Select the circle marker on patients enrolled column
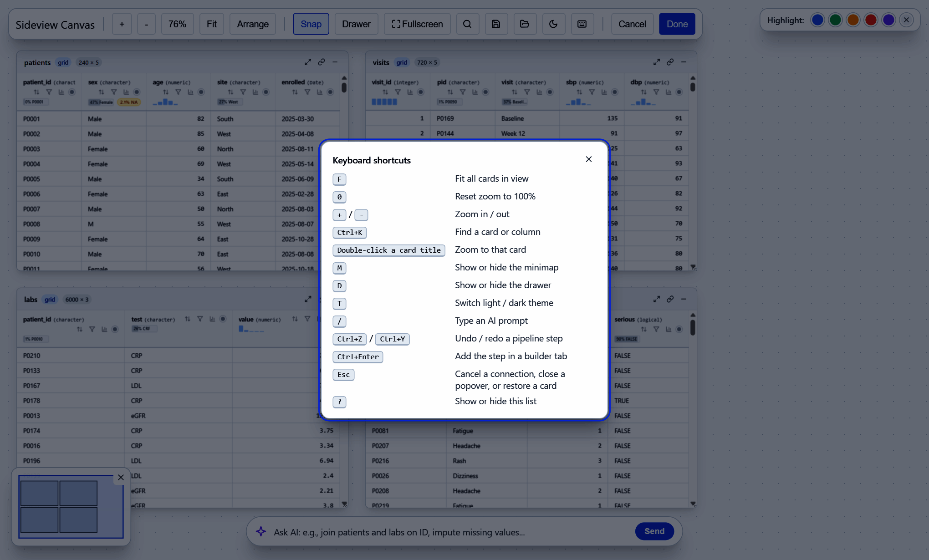929x560 pixels. pos(331,92)
